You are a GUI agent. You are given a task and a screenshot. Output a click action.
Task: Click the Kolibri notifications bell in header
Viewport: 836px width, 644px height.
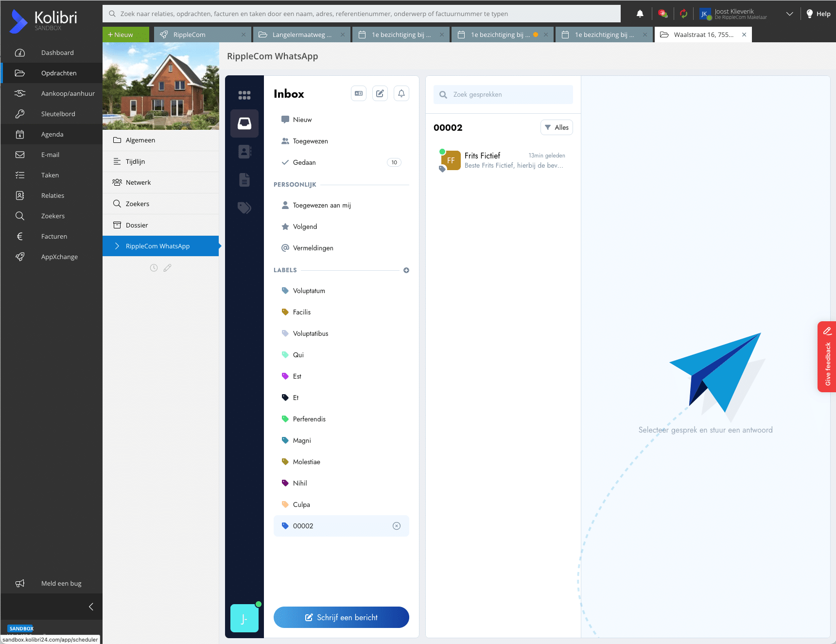pyautogui.click(x=640, y=14)
